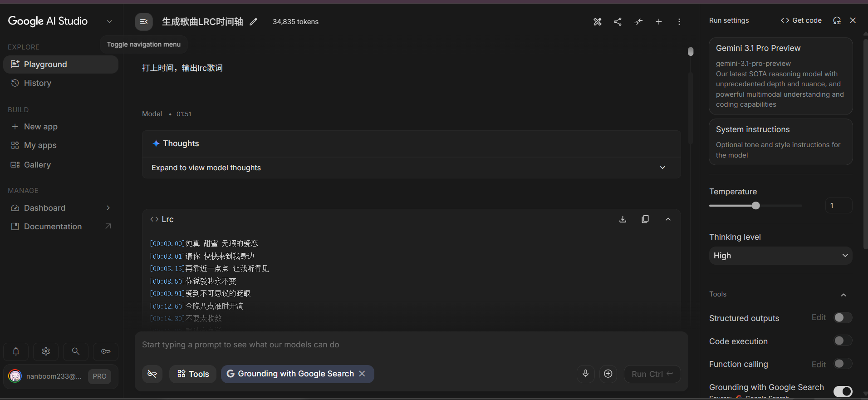
Task: Select the Gemini 3.1 Pro Preview model card
Action: pos(780,76)
